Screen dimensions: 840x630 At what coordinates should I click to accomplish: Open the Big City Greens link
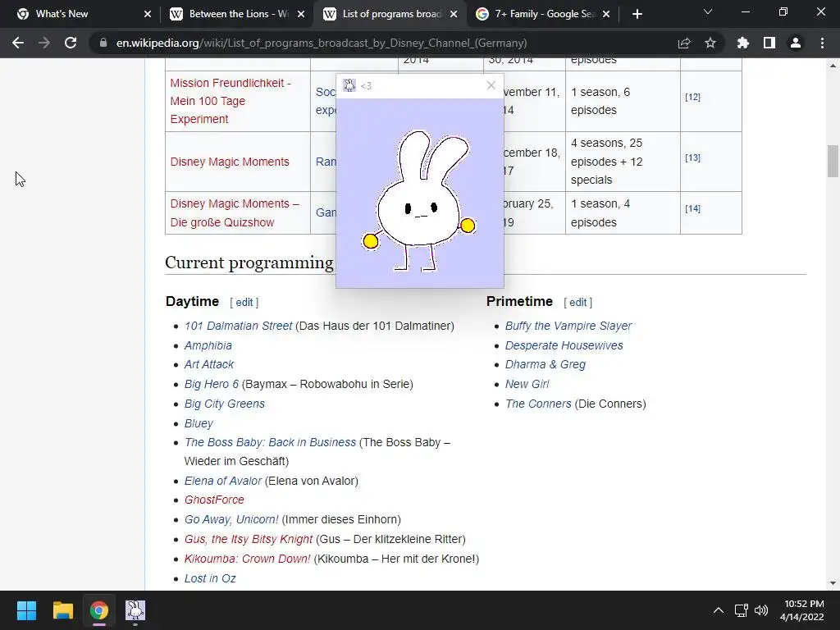(x=225, y=404)
